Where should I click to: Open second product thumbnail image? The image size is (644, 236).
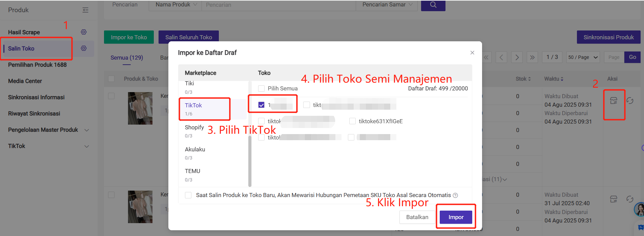(x=140, y=207)
